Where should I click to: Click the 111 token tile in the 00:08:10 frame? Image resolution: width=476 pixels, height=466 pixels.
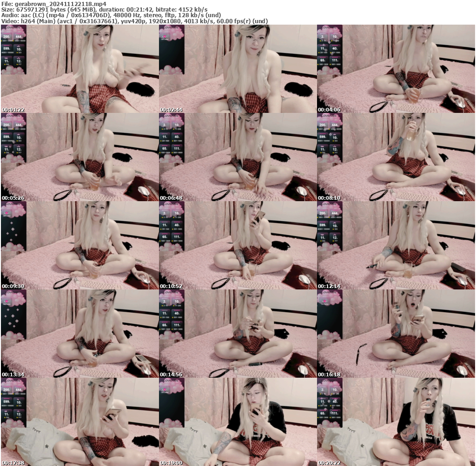click(335, 148)
